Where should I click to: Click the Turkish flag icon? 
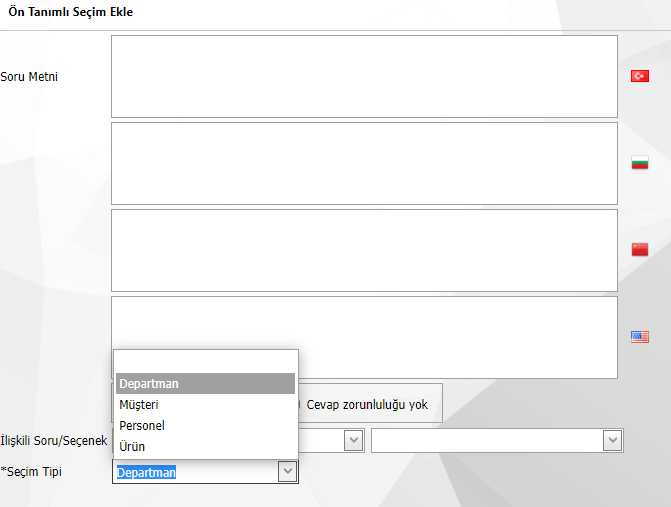click(x=640, y=76)
